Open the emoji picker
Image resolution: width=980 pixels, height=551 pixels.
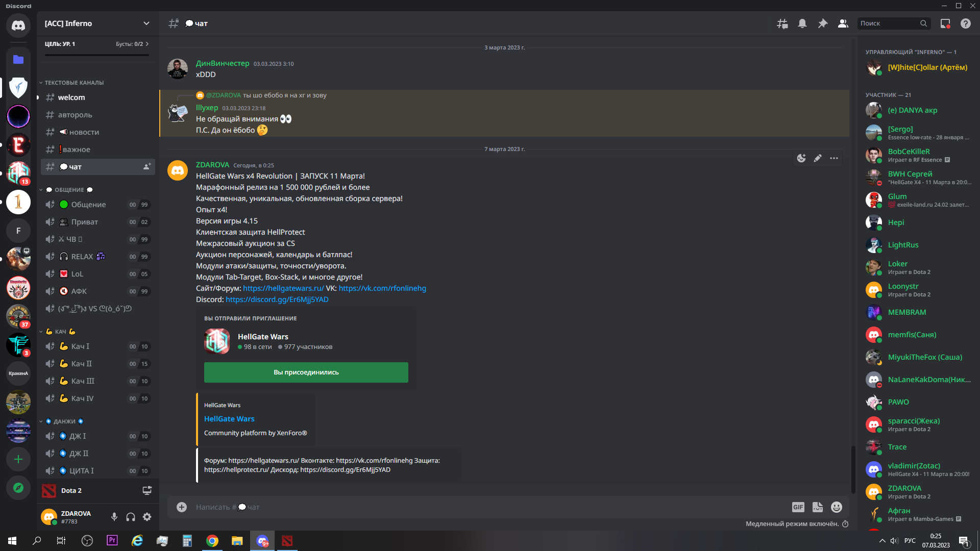coord(837,507)
